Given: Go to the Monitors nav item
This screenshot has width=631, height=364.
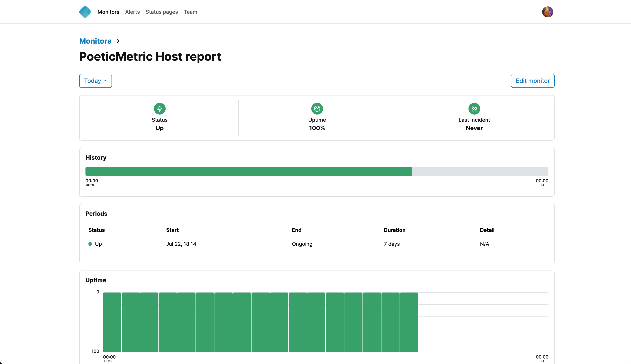Looking at the screenshot, I should (108, 12).
